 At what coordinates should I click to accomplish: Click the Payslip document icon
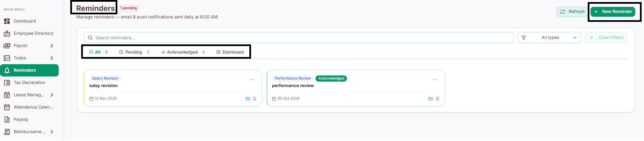(x=7, y=119)
